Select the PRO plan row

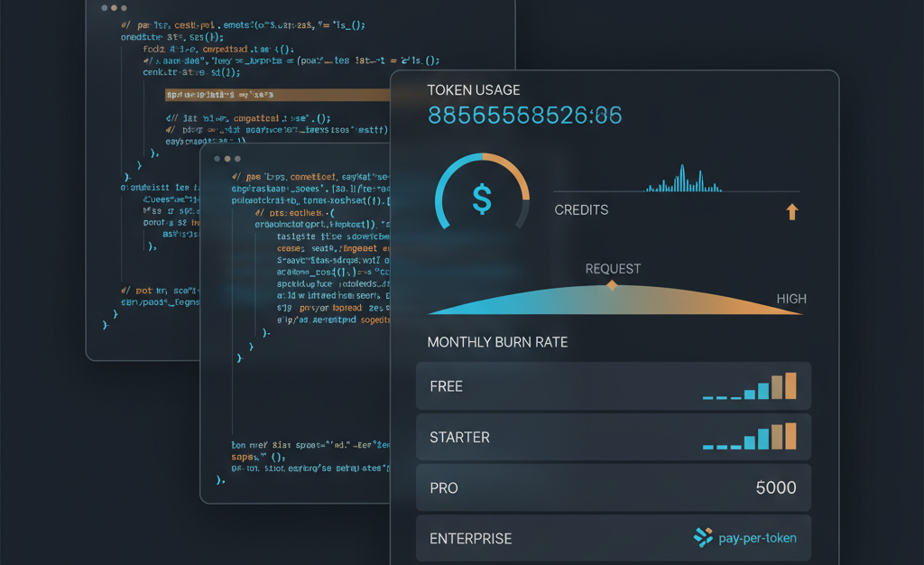(x=614, y=487)
